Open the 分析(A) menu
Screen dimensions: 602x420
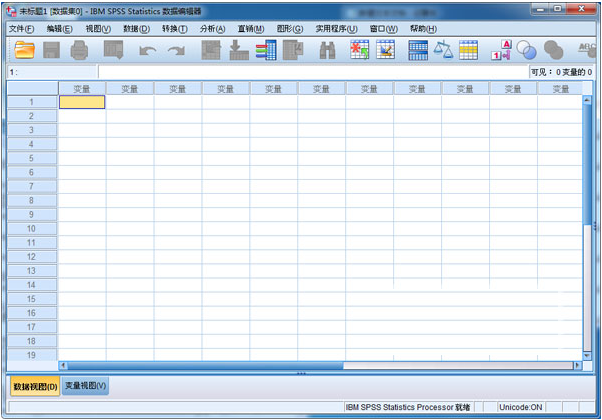tap(212, 29)
